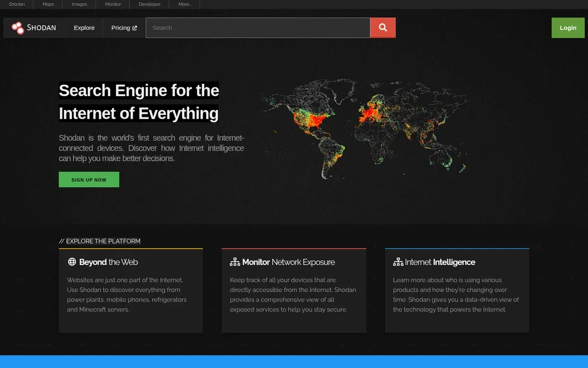588x368 pixels.
Task: Focus the Search input field
Action: [258, 28]
